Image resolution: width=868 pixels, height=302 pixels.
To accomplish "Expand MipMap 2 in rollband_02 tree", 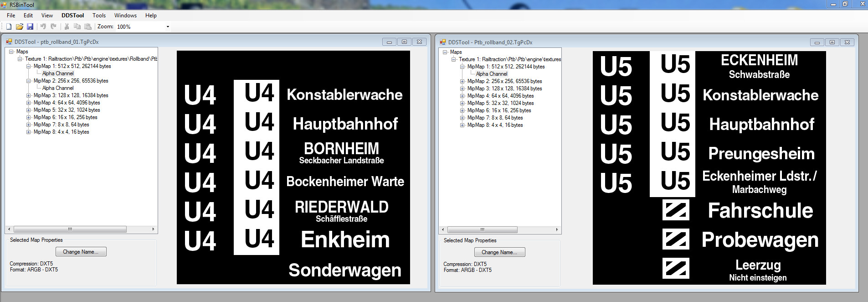I will [x=462, y=81].
